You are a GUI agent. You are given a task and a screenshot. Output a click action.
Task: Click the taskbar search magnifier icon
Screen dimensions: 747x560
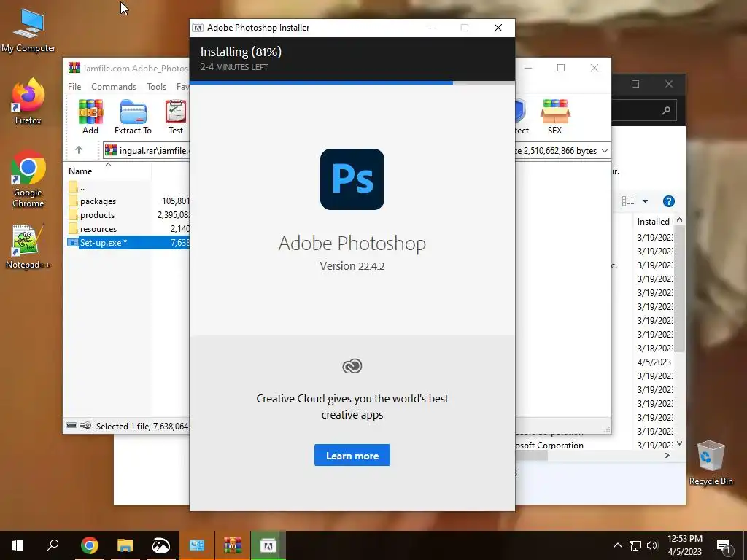tap(53, 545)
